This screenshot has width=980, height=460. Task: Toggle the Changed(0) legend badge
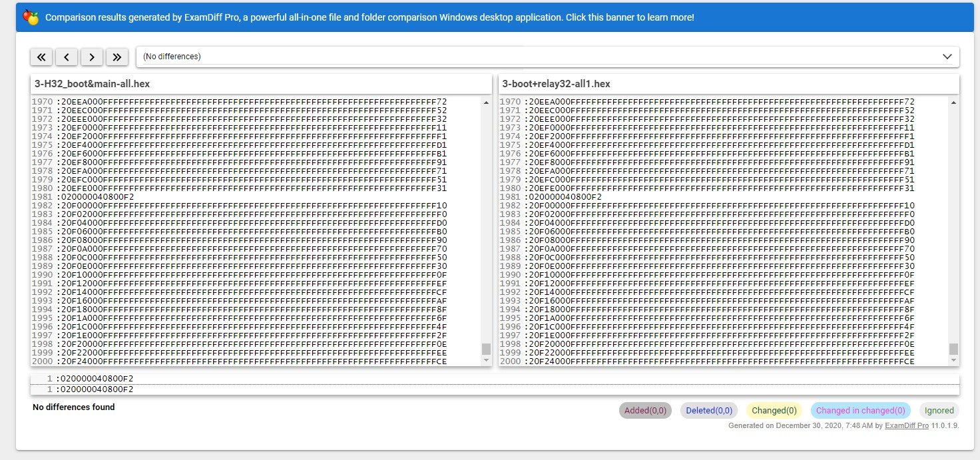[x=774, y=411]
